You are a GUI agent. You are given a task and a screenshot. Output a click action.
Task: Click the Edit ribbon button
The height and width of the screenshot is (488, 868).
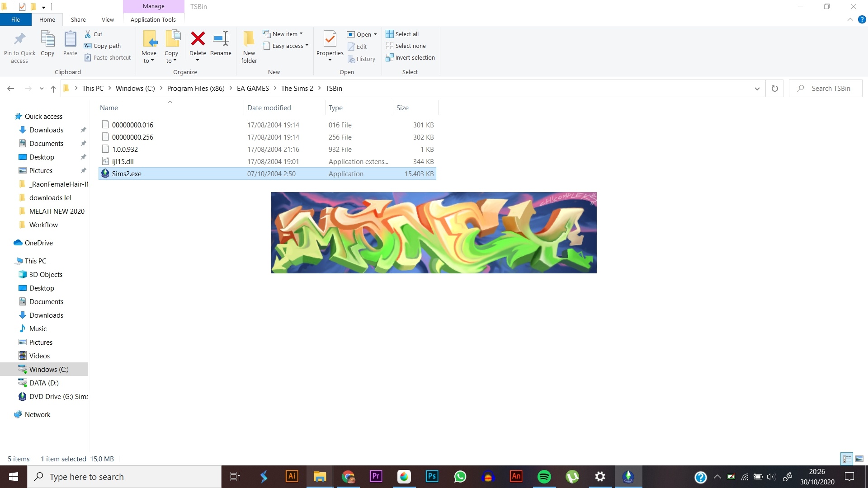(x=357, y=47)
